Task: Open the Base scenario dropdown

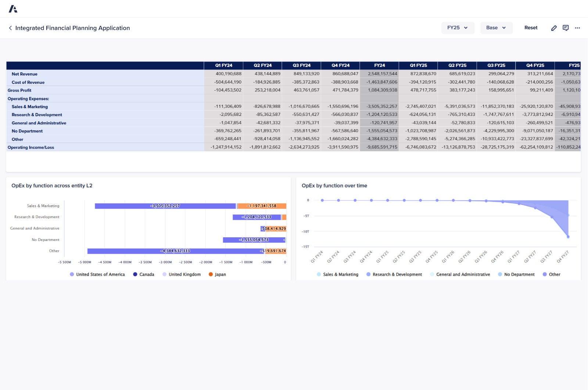Action: (496, 28)
